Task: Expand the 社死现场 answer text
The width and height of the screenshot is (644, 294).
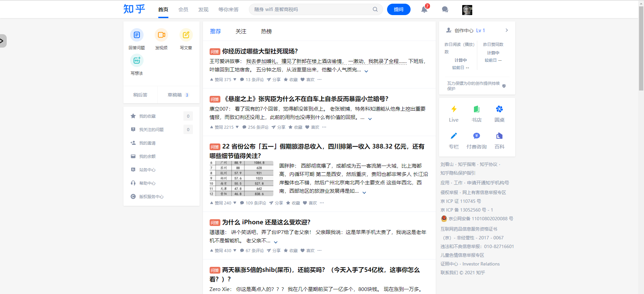Action: point(366,71)
